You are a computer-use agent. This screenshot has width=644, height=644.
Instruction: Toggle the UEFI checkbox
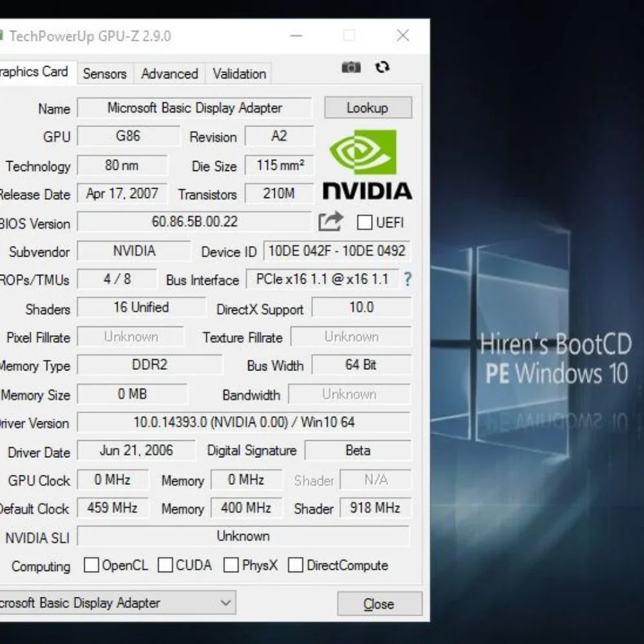click(365, 223)
